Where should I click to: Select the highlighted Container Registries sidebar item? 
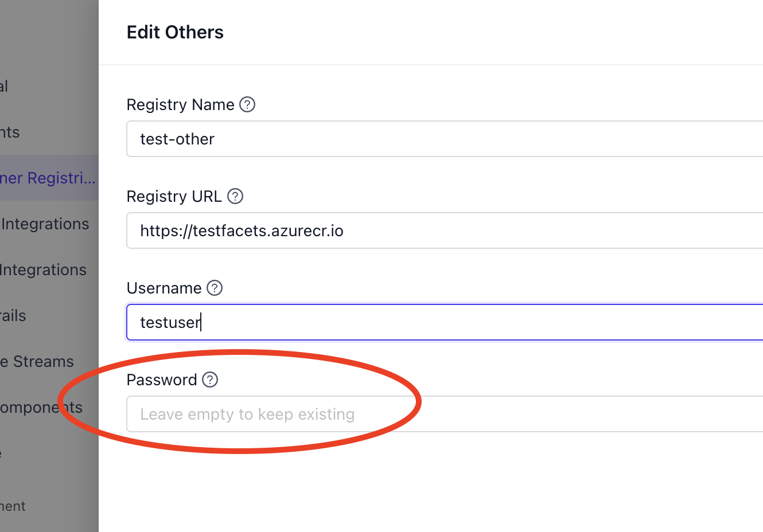48,178
